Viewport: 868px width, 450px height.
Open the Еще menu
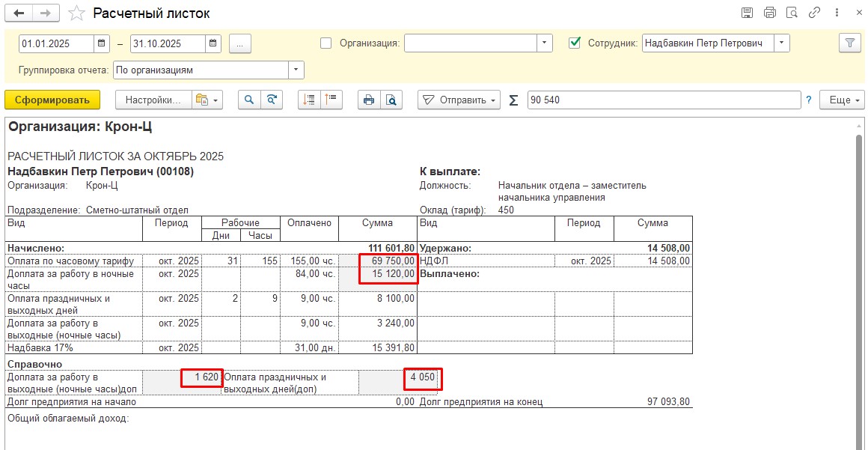tap(842, 100)
